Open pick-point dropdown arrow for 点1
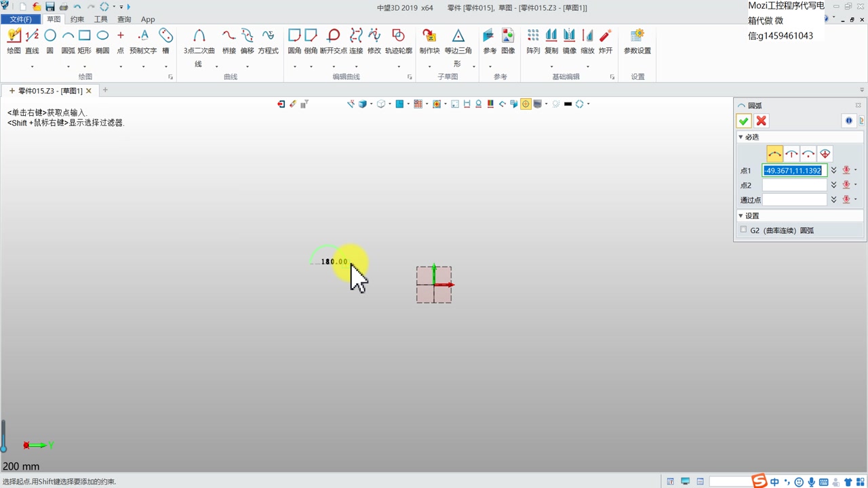Viewport: 868px width, 488px height. (856, 171)
